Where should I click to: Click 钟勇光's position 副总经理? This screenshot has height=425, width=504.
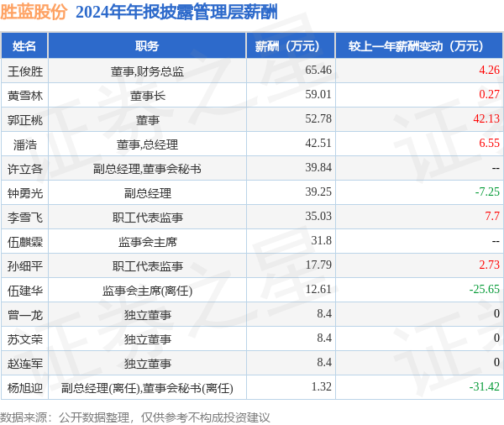[148, 193]
